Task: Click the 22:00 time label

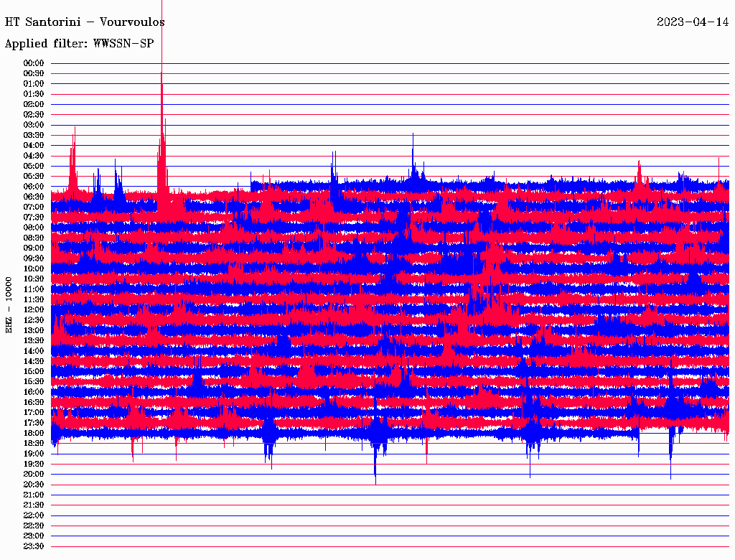Action: [34, 515]
